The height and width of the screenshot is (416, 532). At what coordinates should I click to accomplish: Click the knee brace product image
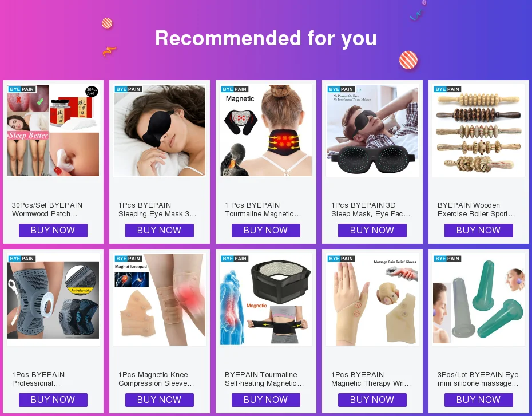point(53,300)
